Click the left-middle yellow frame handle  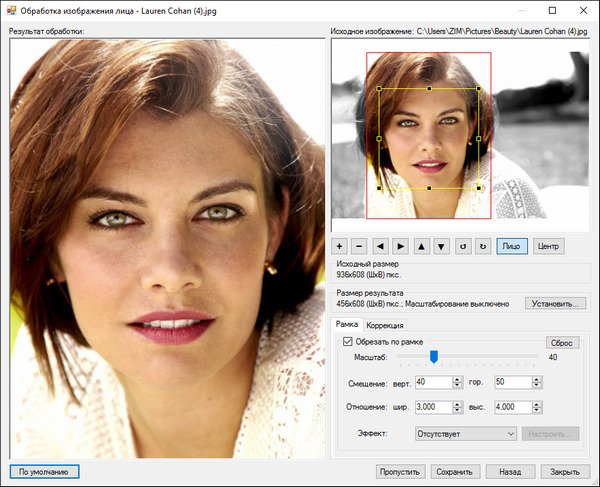point(379,138)
